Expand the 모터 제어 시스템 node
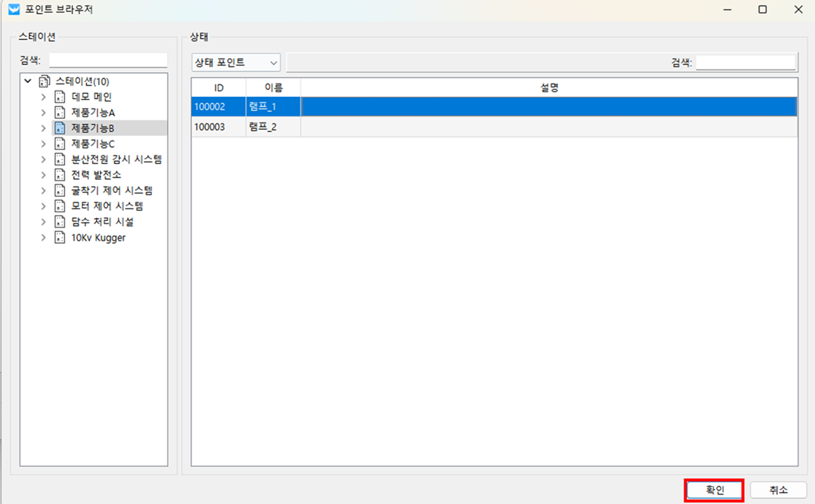The image size is (815, 504). point(44,206)
